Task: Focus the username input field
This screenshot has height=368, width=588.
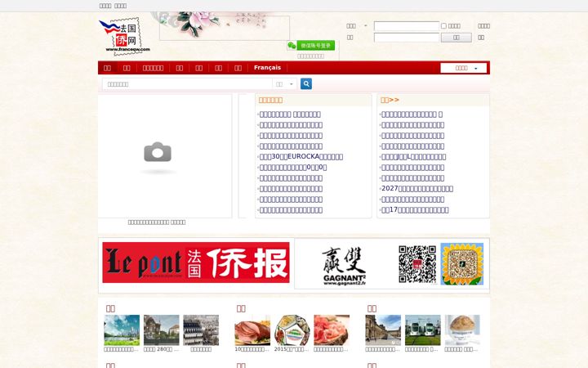Action: [x=407, y=26]
